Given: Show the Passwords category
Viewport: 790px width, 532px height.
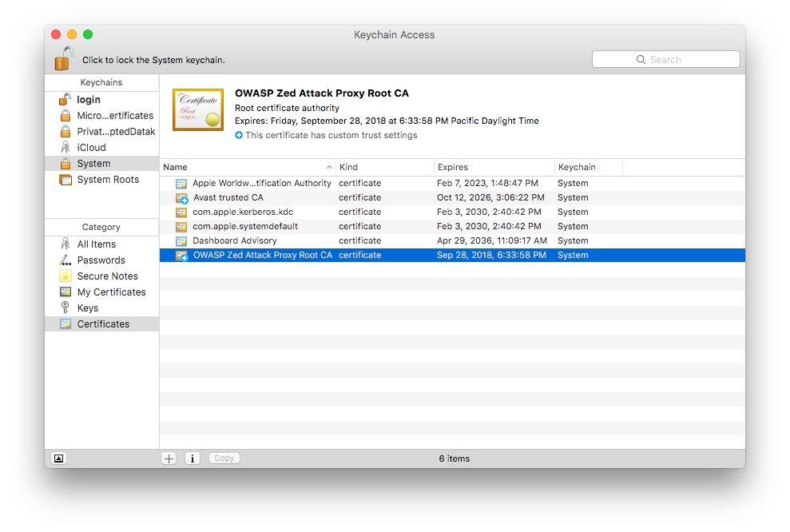Looking at the screenshot, I should [x=101, y=260].
